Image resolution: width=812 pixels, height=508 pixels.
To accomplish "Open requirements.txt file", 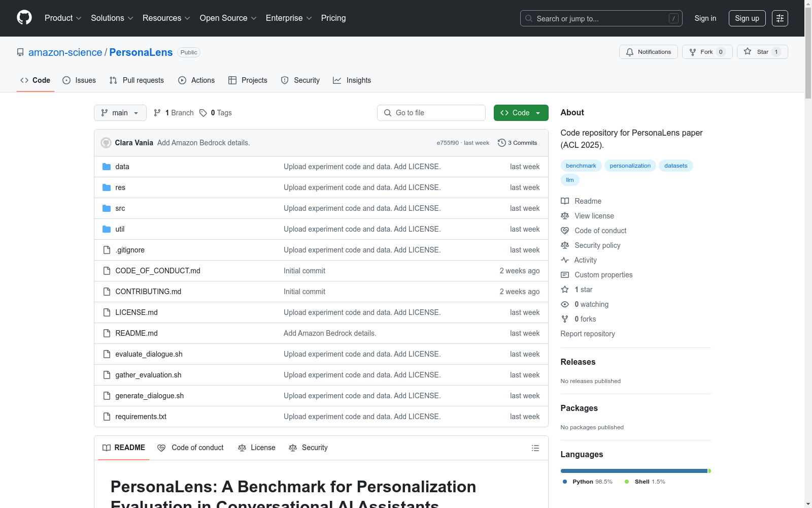I will pyautogui.click(x=141, y=417).
